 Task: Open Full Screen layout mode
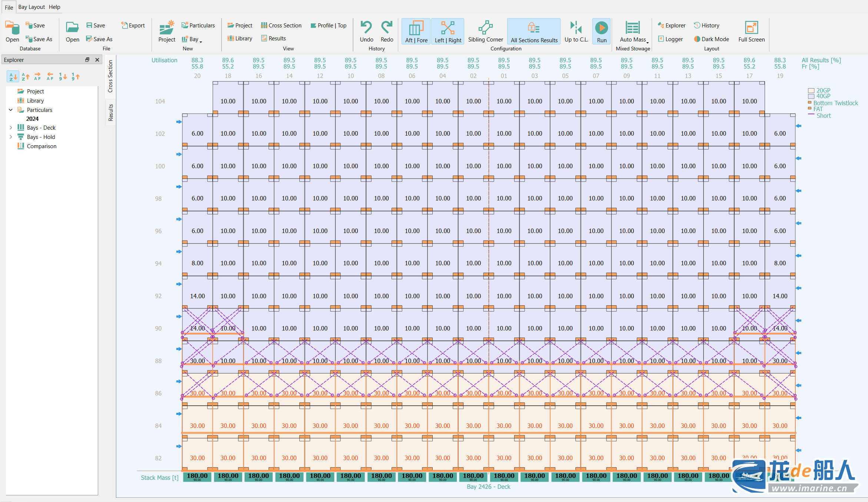tap(751, 28)
